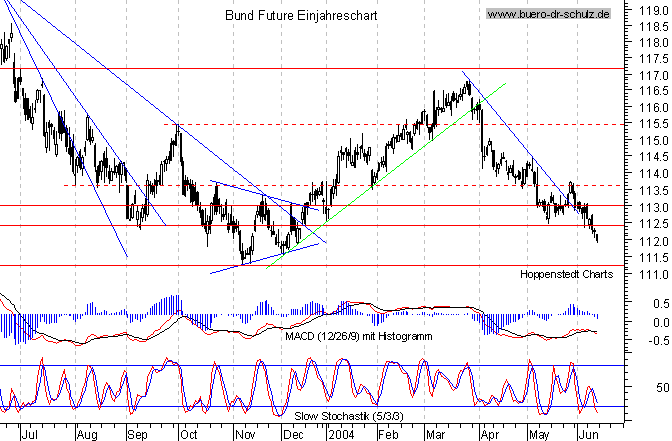This screenshot has height=441, width=672.
Task: Click the Jul month marker on time axis
Action: tap(29, 435)
